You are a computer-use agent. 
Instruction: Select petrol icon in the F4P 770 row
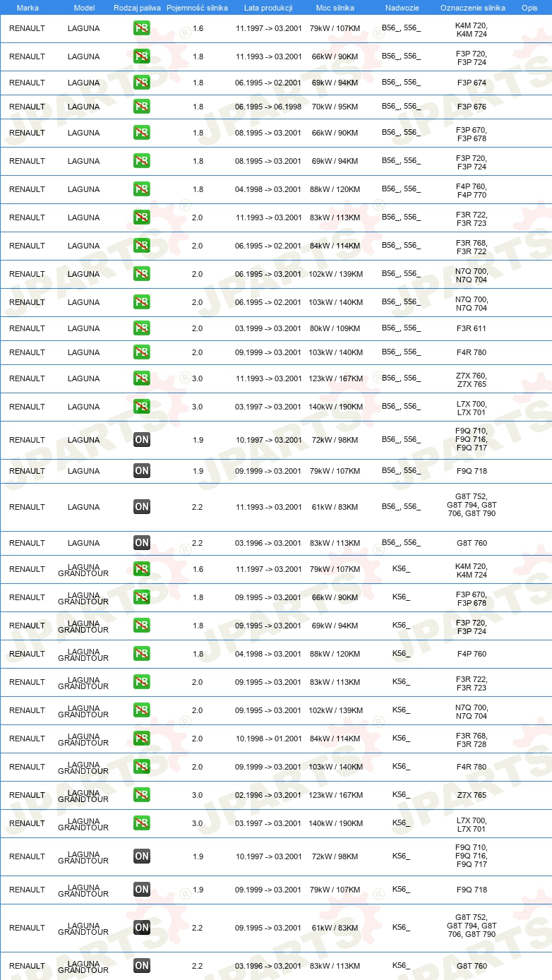142,189
